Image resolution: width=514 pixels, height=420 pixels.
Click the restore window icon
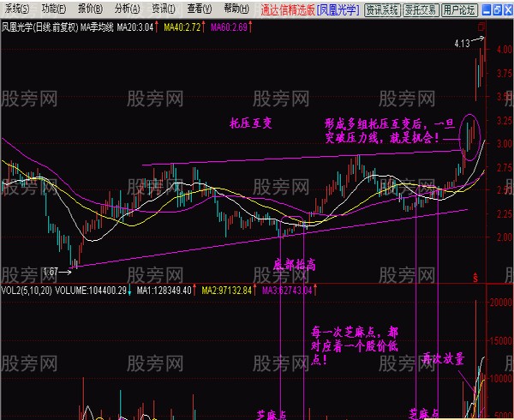pos(497,9)
